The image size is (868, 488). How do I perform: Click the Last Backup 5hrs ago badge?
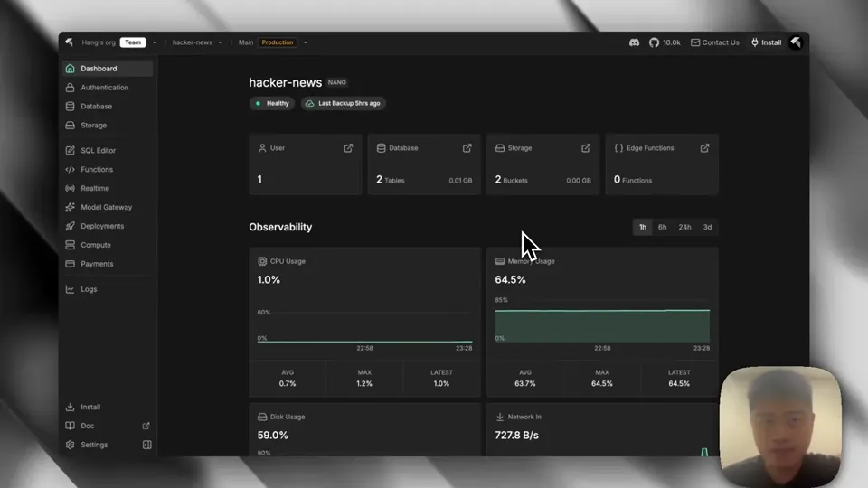point(344,103)
